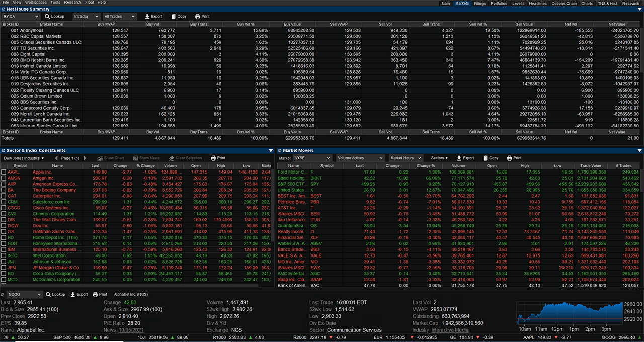Viewport: 644px width, 342px height.
Task: Click the Net House Summary panel pop-out icon
Action: point(3,9)
